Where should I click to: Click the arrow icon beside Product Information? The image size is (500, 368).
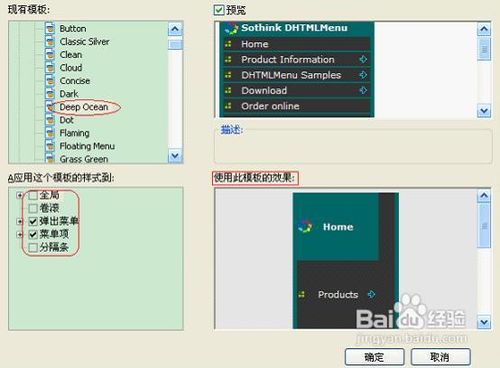[x=363, y=59]
